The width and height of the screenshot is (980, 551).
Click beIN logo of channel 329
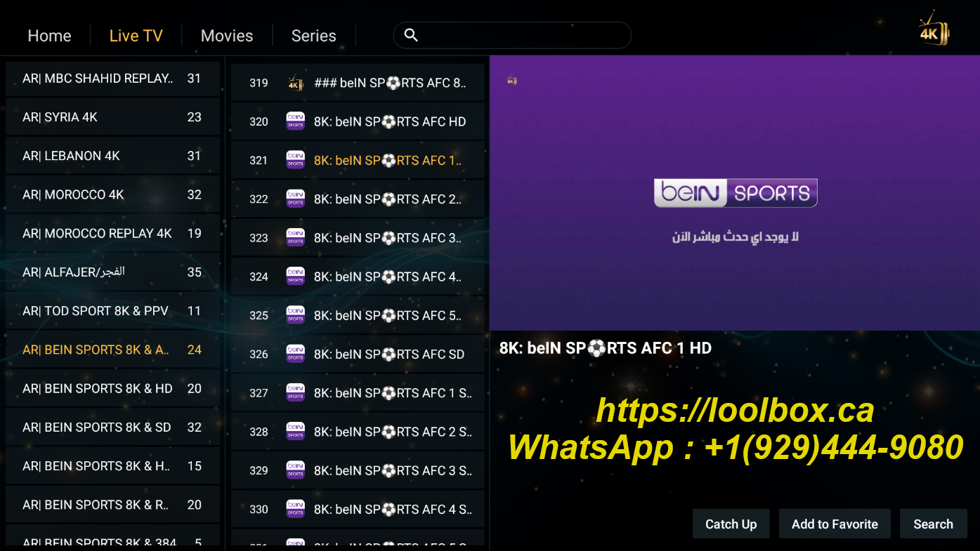coord(295,470)
